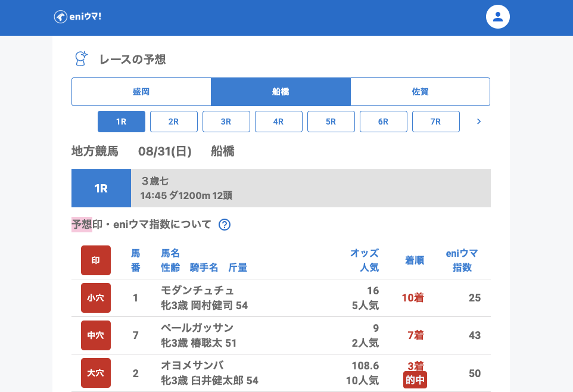573x392 pixels.
Task: Open race 4R
Action: coord(279,122)
